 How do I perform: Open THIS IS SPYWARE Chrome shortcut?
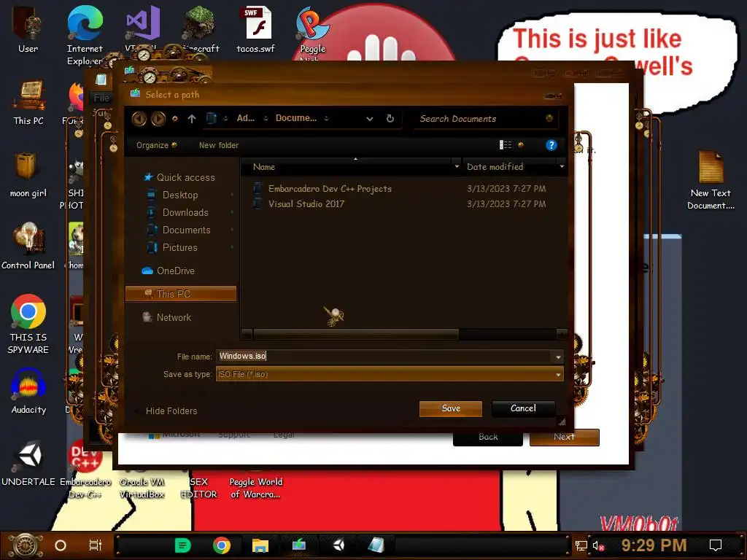point(28,324)
